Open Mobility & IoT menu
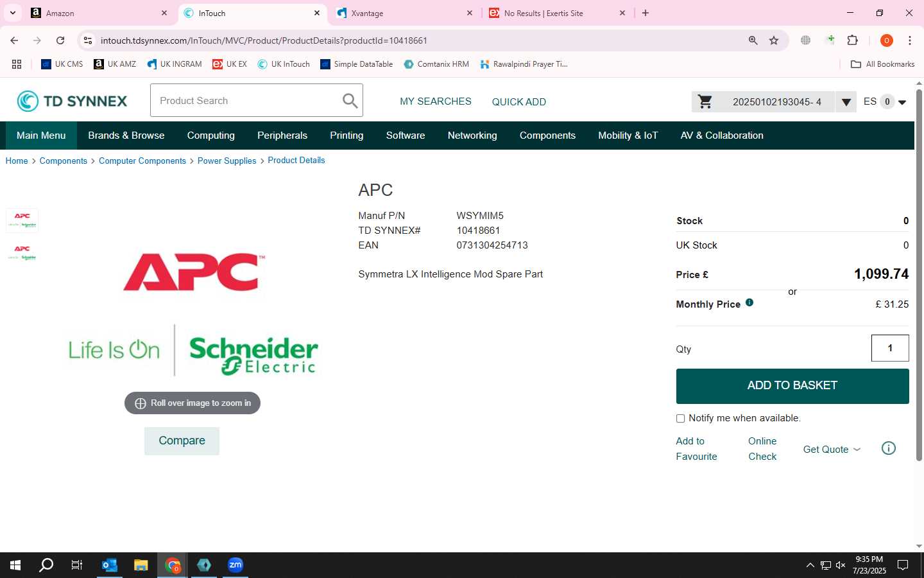This screenshot has width=924, height=578. pos(628,136)
